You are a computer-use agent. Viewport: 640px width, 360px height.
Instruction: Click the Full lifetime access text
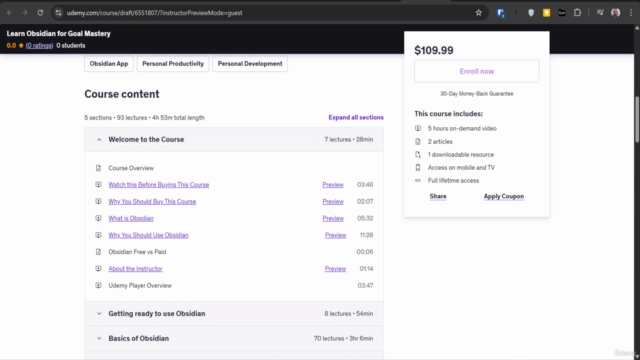(x=453, y=180)
